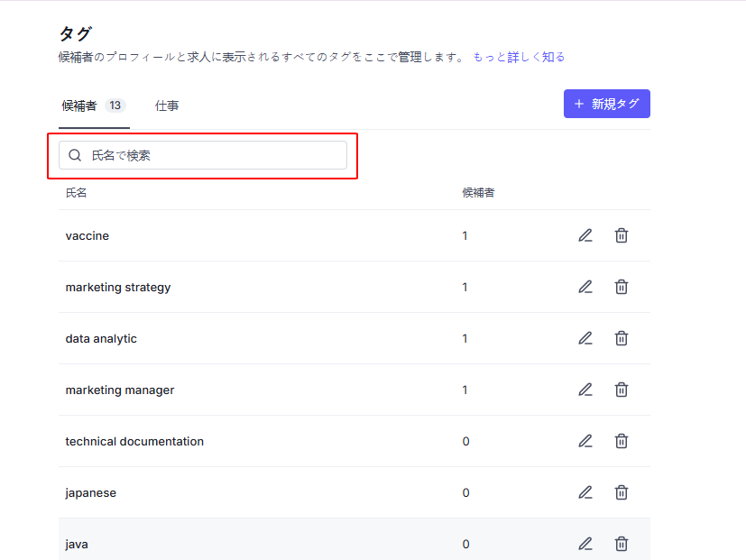Select the vaccine tag name
Screen dimensions: 746x560
point(87,235)
